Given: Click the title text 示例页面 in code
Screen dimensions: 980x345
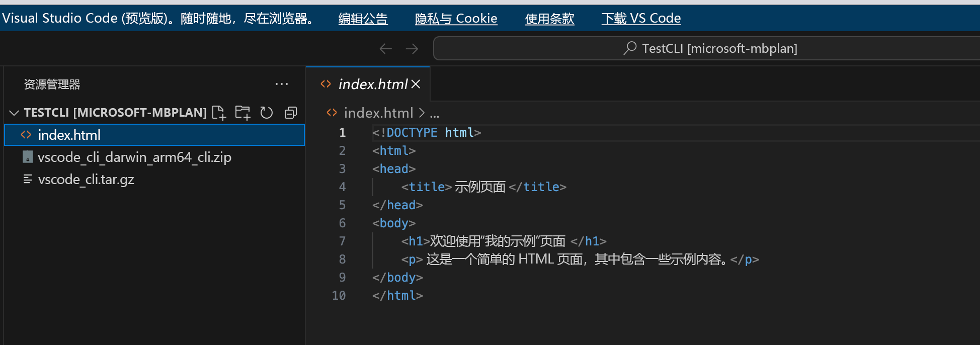Looking at the screenshot, I should click(x=480, y=187).
